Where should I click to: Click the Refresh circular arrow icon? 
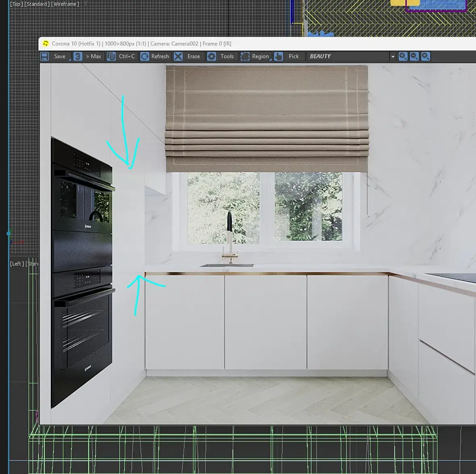(145, 56)
